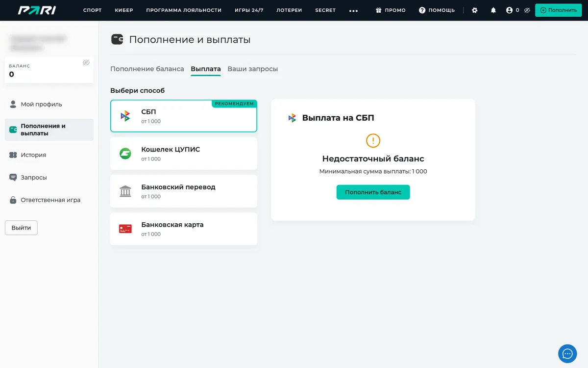
Task: Open the Кибер menu
Action: [x=124, y=10]
